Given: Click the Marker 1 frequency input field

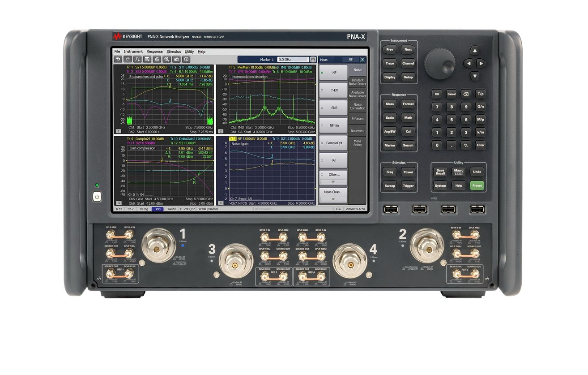Looking at the screenshot, I should coord(293,60).
